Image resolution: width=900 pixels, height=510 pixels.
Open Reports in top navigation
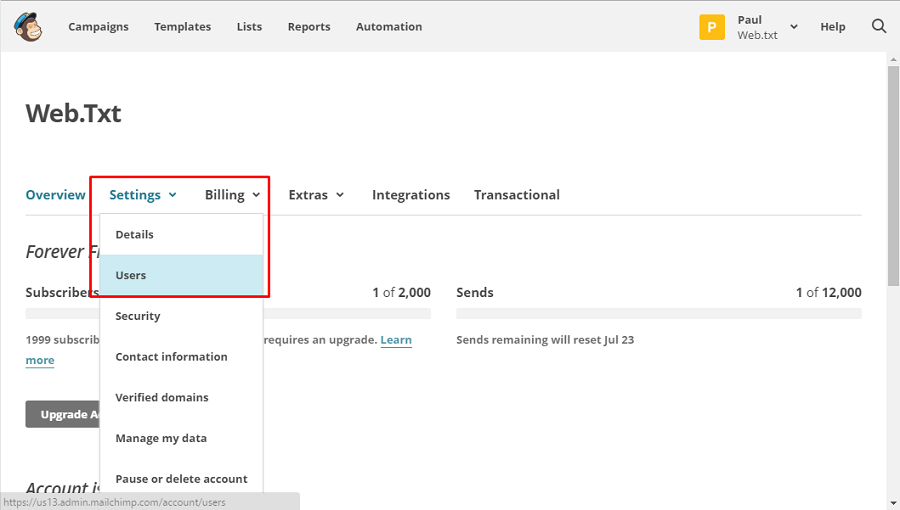click(x=309, y=26)
